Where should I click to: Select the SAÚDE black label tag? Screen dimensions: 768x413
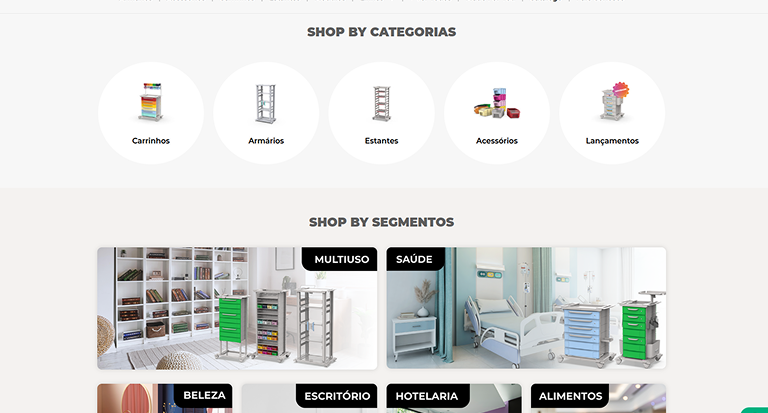coord(415,259)
